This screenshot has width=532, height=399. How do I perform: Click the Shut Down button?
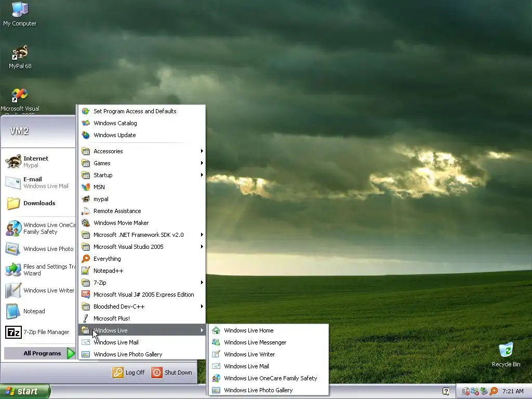pyautogui.click(x=171, y=373)
